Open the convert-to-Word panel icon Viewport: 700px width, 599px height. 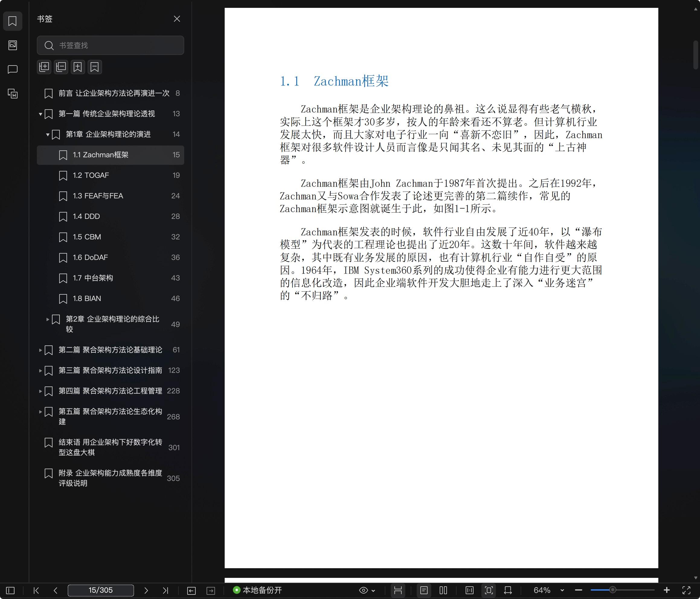tap(12, 94)
